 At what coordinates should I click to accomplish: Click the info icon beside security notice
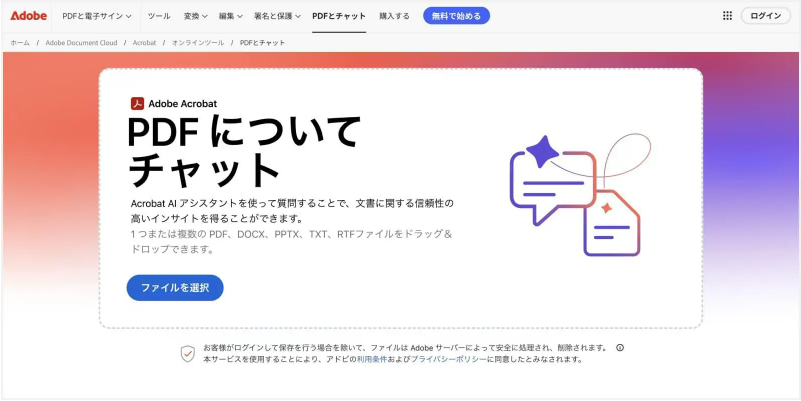click(x=620, y=348)
